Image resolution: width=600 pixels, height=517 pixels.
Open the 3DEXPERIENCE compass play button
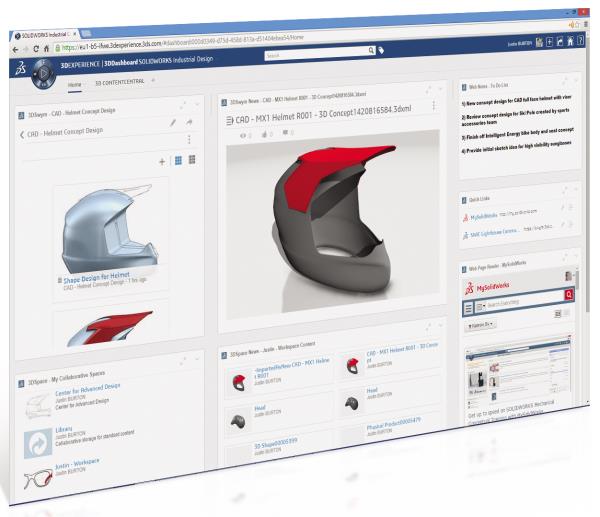pos(44,73)
